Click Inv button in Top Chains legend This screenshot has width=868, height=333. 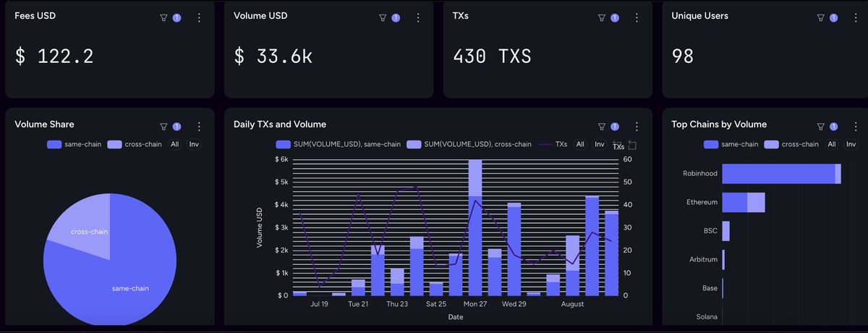click(851, 144)
